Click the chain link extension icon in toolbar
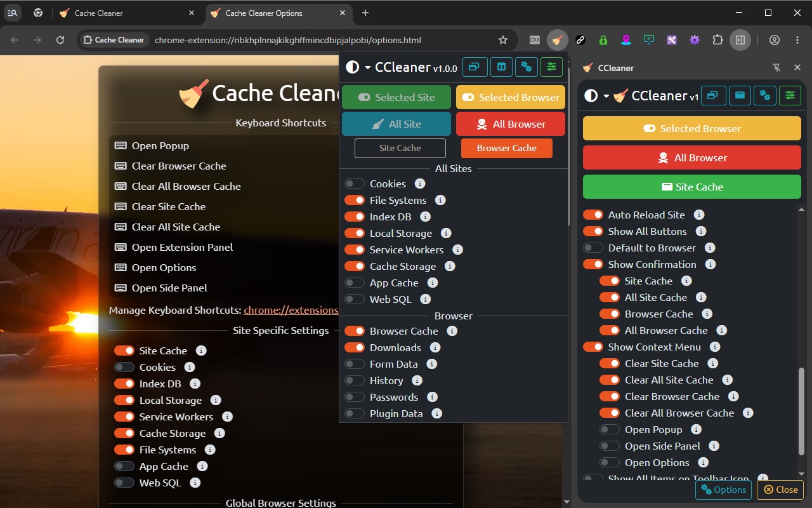Image resolution: width=812 pixels, height=508 pixels. [580, 40]
